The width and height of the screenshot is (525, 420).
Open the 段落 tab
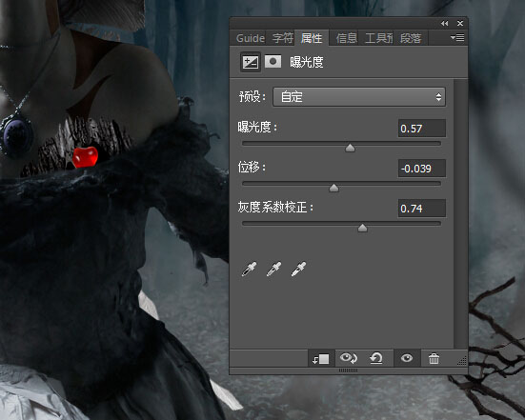(x=411, y=38)
